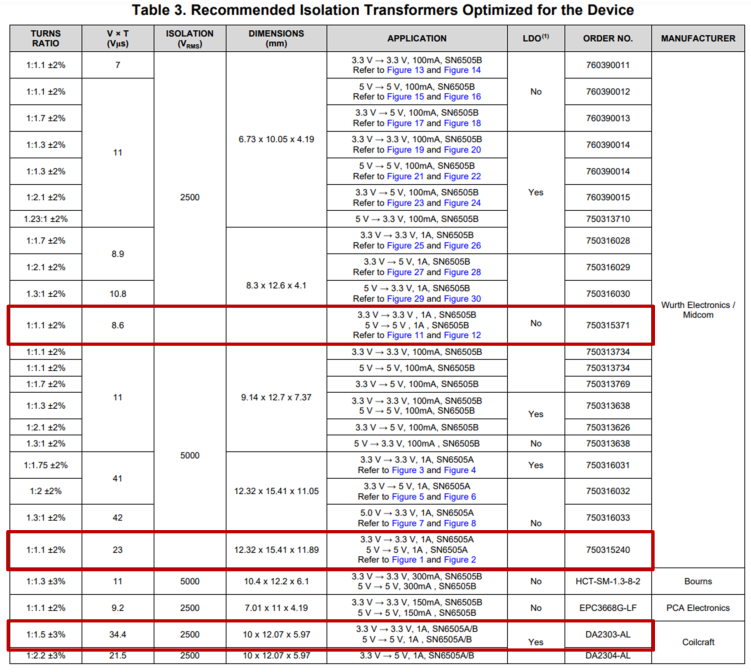Select highlighted order number 750315371
This screenshot has width=751, height=672.
click(608, 325)
